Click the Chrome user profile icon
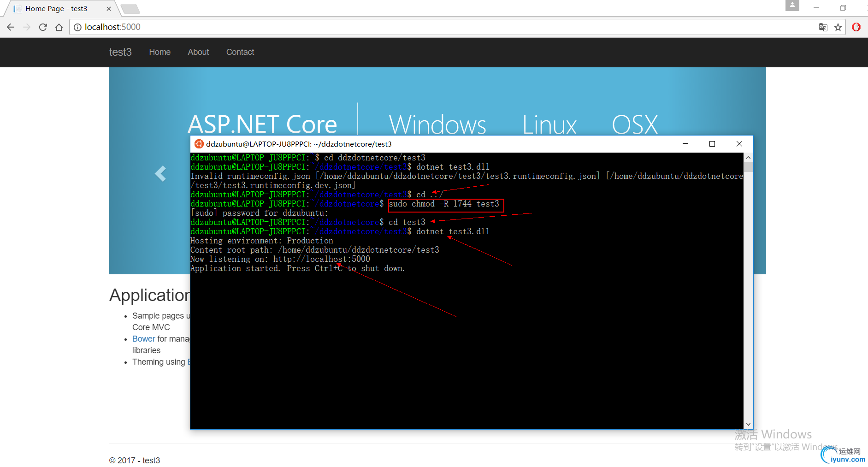 [792, 6]
